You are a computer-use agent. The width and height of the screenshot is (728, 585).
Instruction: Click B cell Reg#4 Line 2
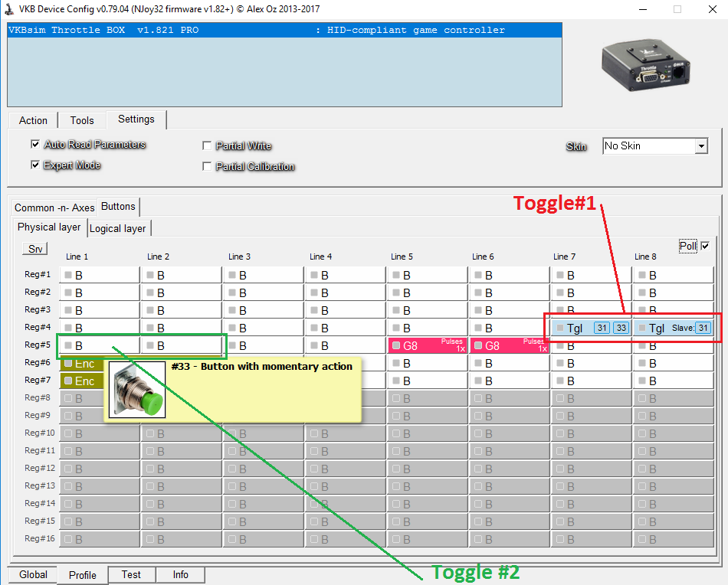click(x=181, y=328)
